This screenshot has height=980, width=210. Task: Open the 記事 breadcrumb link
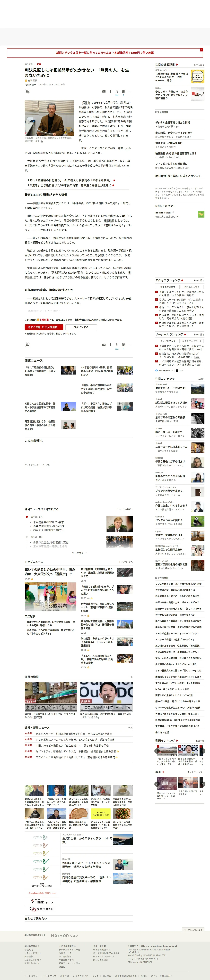(39, 64)
